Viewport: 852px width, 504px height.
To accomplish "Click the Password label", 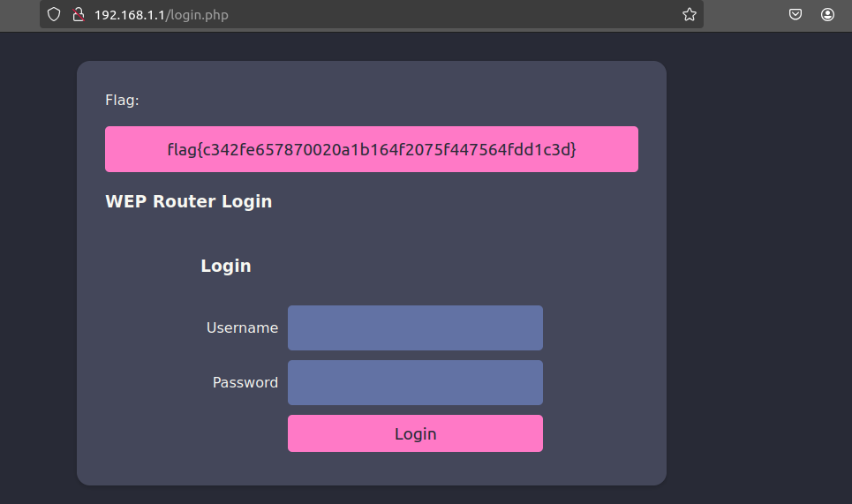I will pyautogui.click(x=245, y=383).
